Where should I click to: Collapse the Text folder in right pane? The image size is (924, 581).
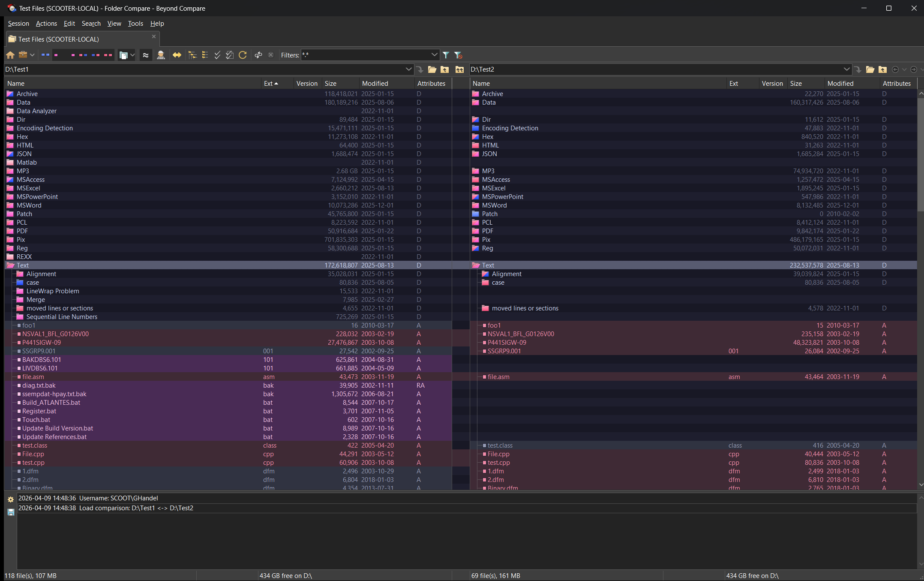click(x=476, y=265)
